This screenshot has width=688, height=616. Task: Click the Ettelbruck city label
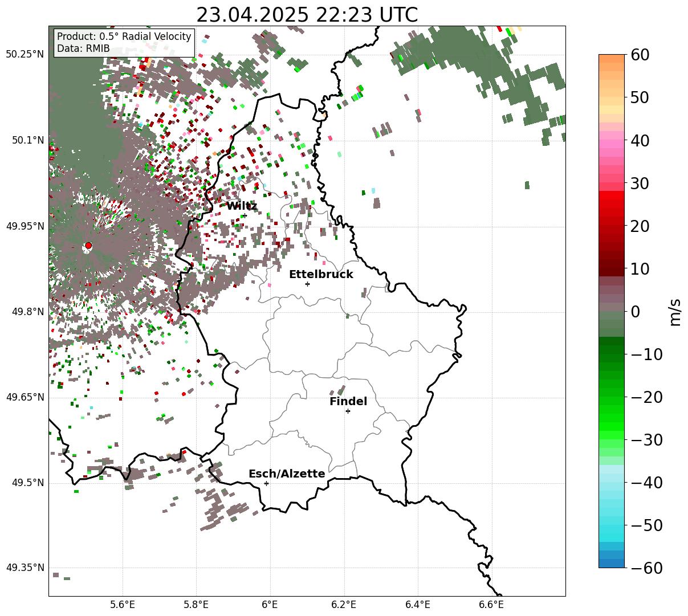[x=321, y=275]
